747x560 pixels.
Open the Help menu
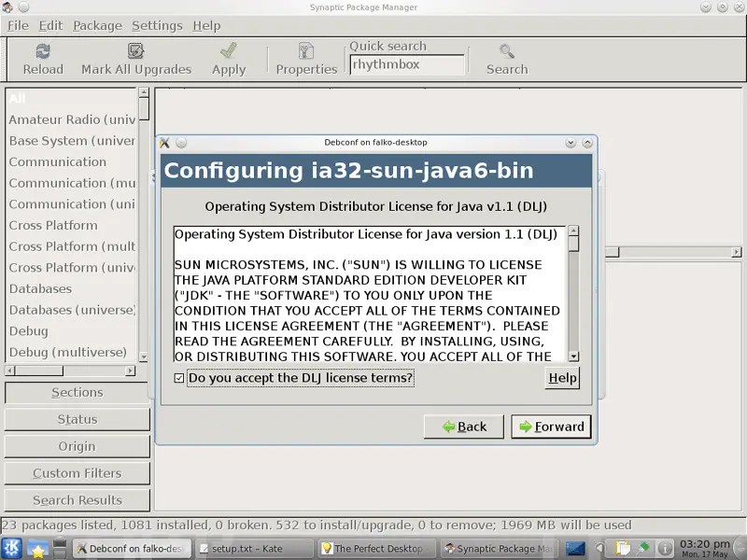pyautogui.click(x=206, y=26)
